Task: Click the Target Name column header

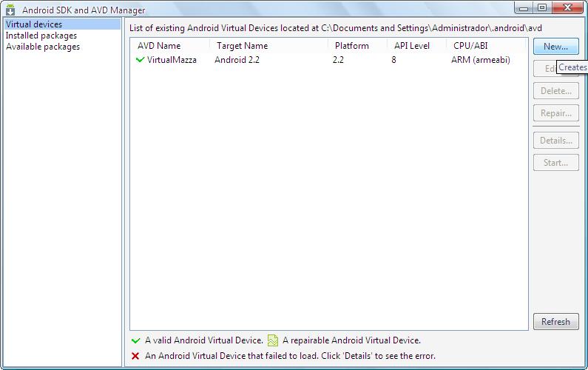Action: [242, 46]
